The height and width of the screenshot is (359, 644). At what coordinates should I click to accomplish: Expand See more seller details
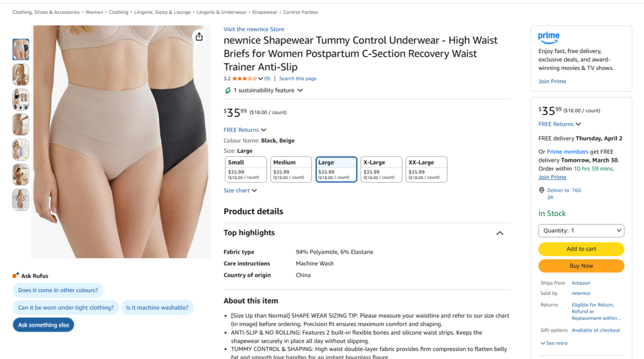[x=554, y=343]
